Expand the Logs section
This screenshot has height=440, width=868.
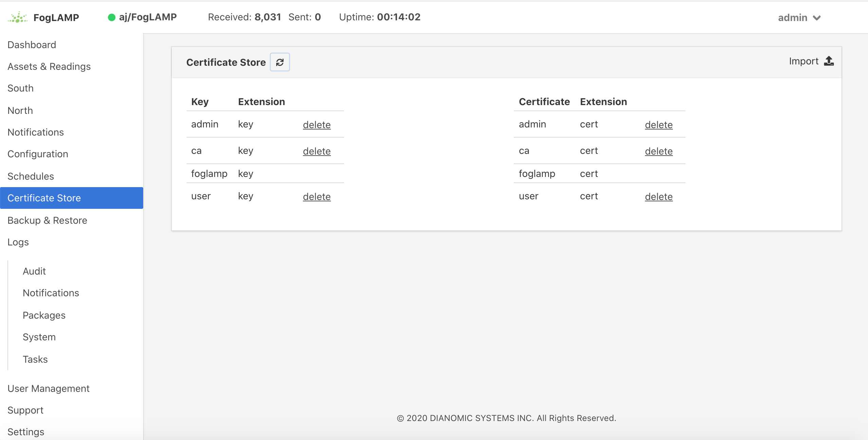(18, 242)
